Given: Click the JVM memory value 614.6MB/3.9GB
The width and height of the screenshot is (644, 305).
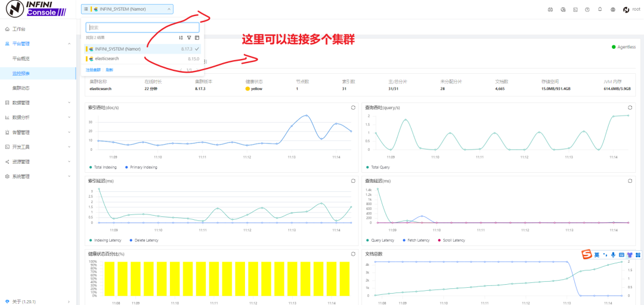Looking at the screenshot, I should (617, 88).
